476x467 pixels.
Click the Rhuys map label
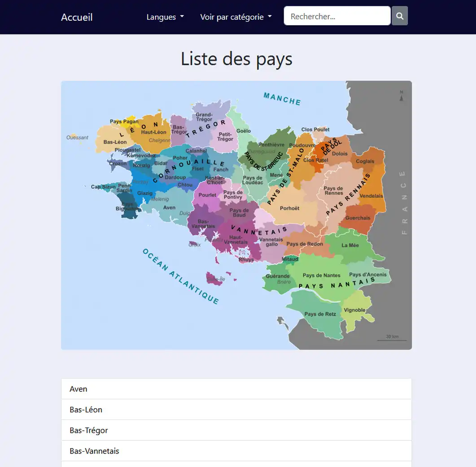[x=246, y=260]
